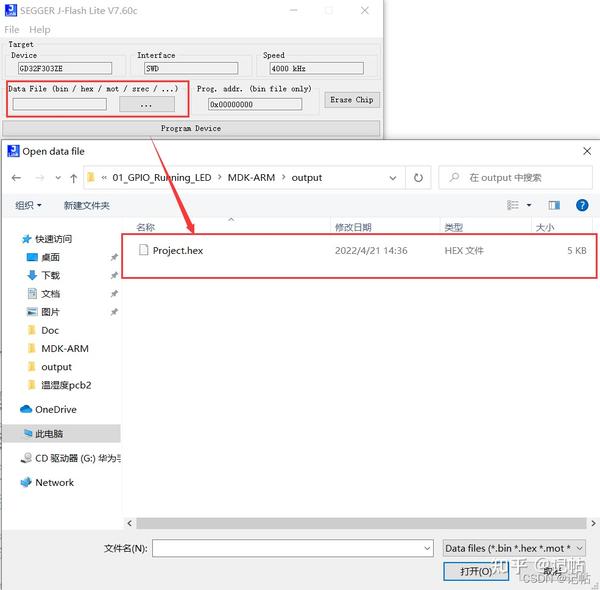Open the view options dropdown arrow

(x=529, y=205)
